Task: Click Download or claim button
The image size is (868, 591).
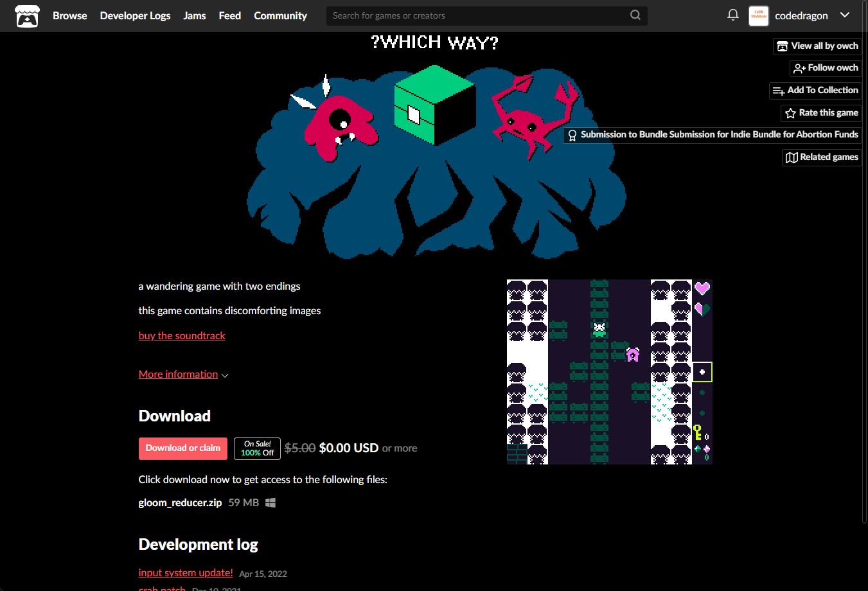Action: click(183, 448)
